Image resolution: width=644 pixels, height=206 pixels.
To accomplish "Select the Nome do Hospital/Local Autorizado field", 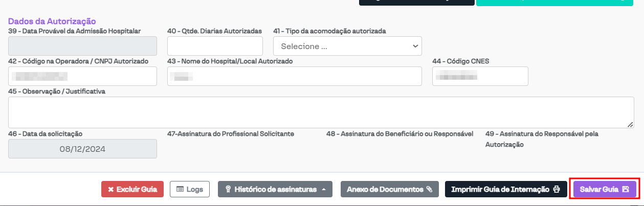I will coord(294,76).
